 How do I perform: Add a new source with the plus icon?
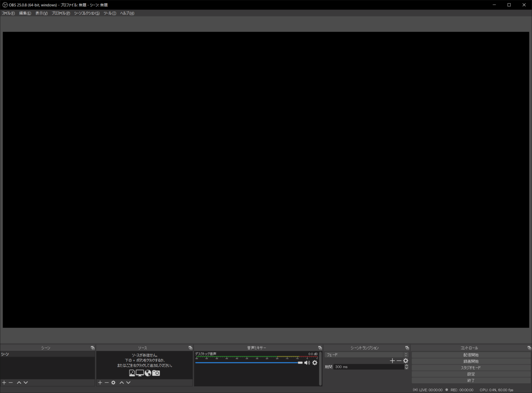pos(100,382)
